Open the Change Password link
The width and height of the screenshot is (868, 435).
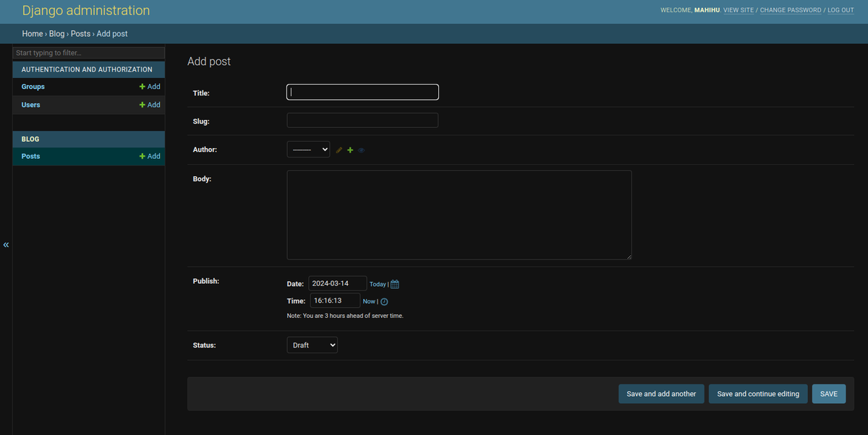tap(791, 10)
